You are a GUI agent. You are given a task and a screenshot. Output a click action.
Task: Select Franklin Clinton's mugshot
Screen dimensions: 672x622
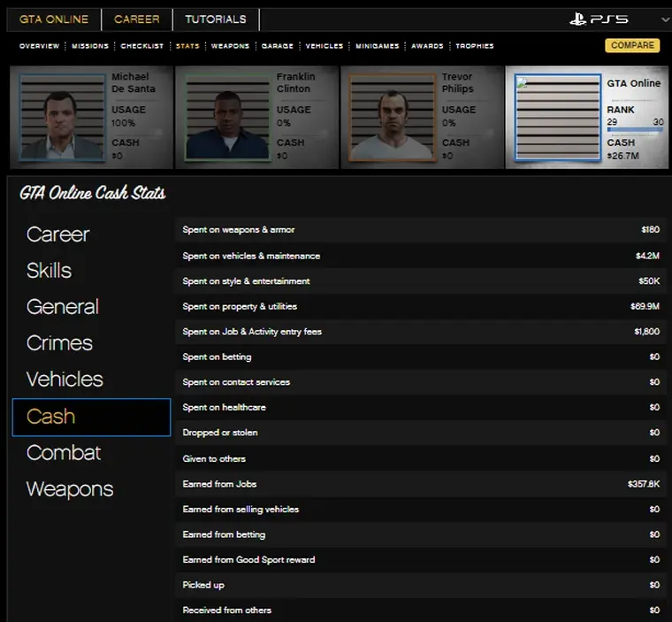pos(227,117)
